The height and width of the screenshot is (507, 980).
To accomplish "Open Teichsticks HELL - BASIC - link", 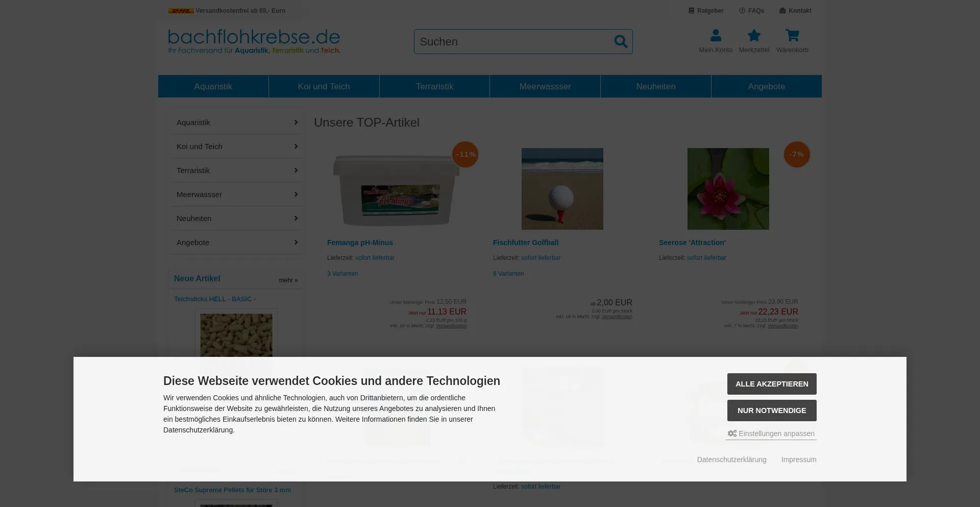I will (x=215, y=299).
